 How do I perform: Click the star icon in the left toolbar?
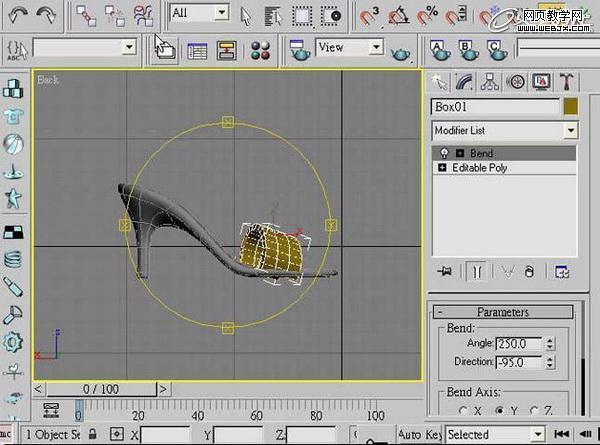coord(13,199)
